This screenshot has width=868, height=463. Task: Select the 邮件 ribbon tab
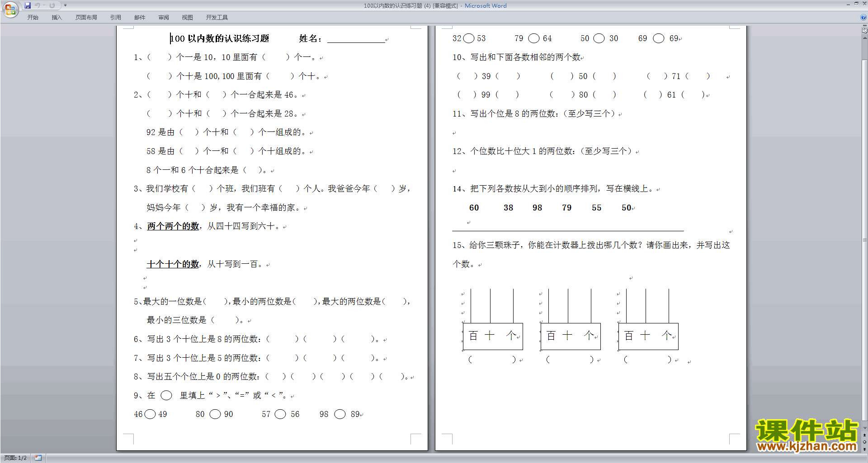pyautogui.click(x=140, y=17)
